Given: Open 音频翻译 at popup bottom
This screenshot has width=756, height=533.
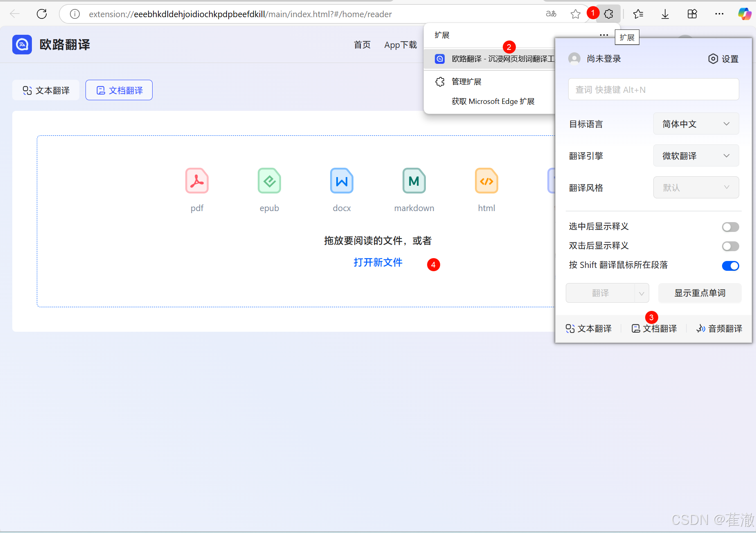Looking at the screenshot, I should pos(719,328).
